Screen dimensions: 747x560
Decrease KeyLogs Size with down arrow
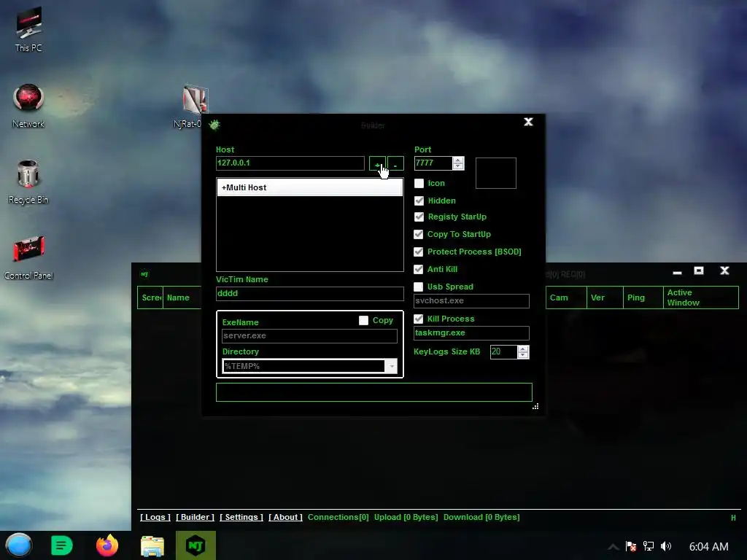coord(523,355)
